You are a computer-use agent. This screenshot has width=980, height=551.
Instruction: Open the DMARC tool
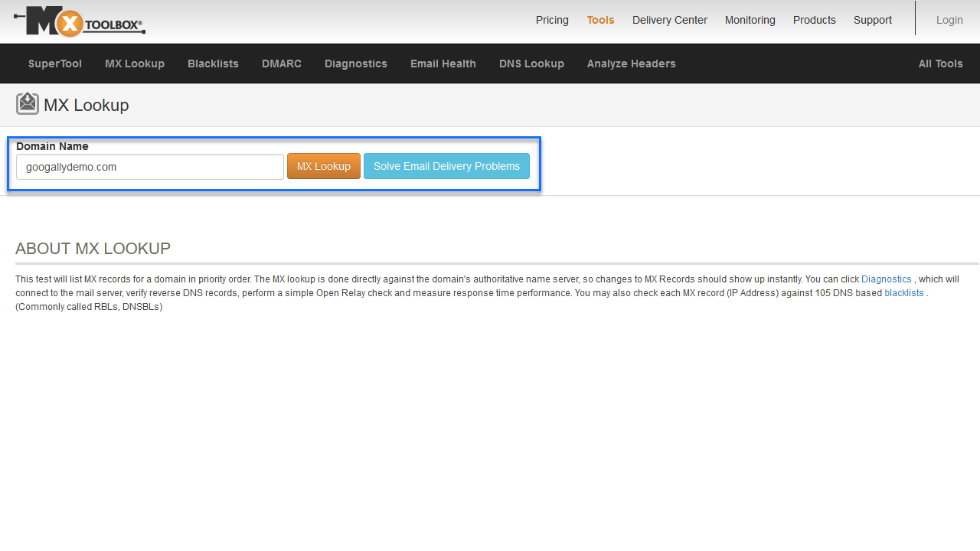pyautogui.click(x=282, y=64)
